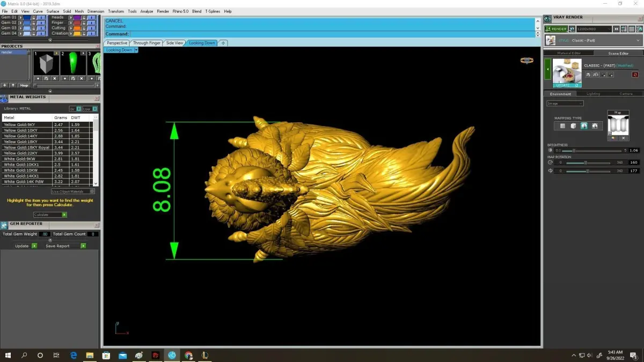Click the Heads layer purple color swatch
Screen dimensions: 644x362
coord(77,18)
